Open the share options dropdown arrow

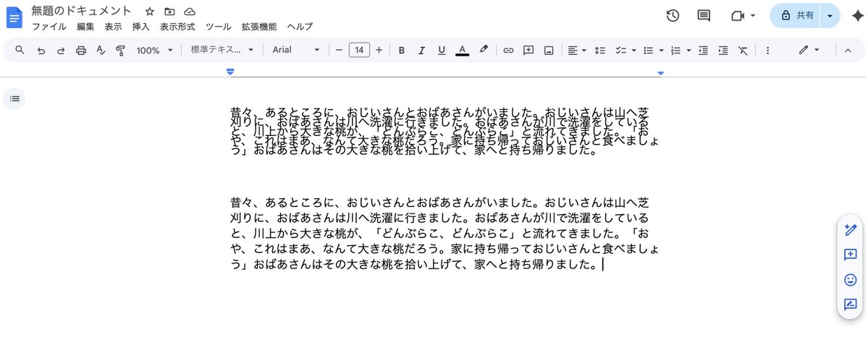tap(830, 15)
